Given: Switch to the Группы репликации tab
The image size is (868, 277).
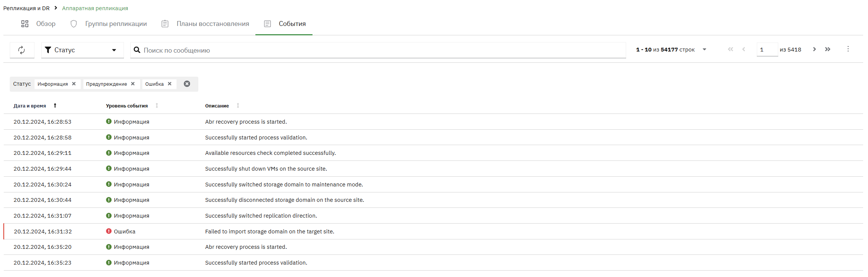Looking at the screenshot, I should point(109,24).
